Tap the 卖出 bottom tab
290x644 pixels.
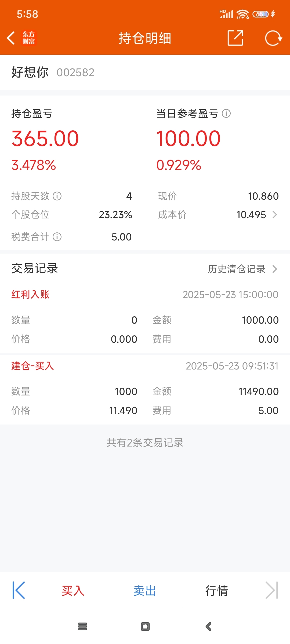pos(145,591)
